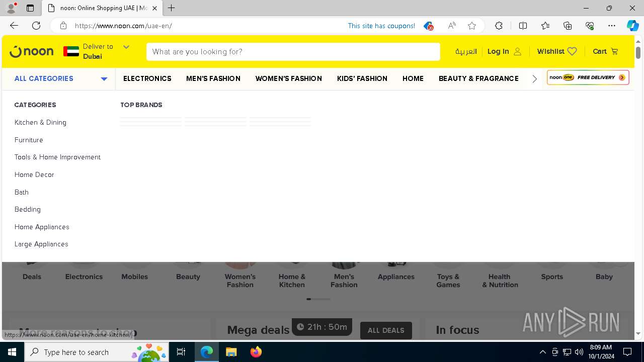Open Windows Start menu
This screenshot has height=362, width=644.
(x=12, y=352)
